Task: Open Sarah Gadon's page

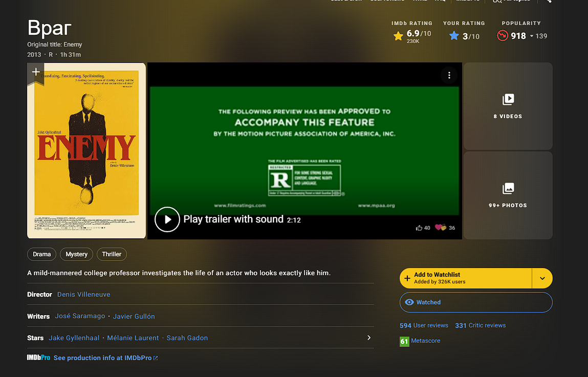Action: pyautogui.click(x=187, y=338)
